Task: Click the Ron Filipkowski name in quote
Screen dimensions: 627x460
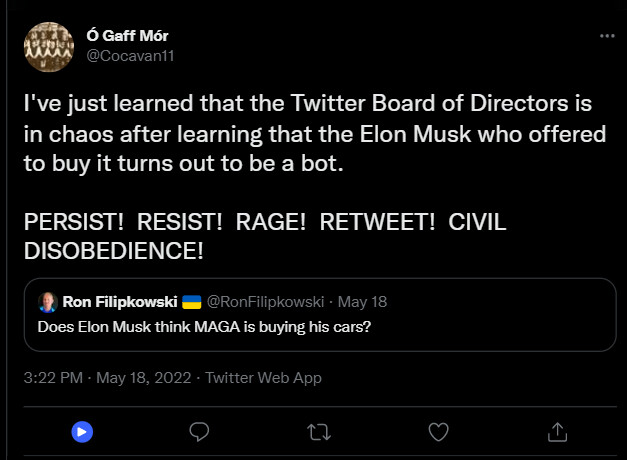Action: click(x=120, y=302)
